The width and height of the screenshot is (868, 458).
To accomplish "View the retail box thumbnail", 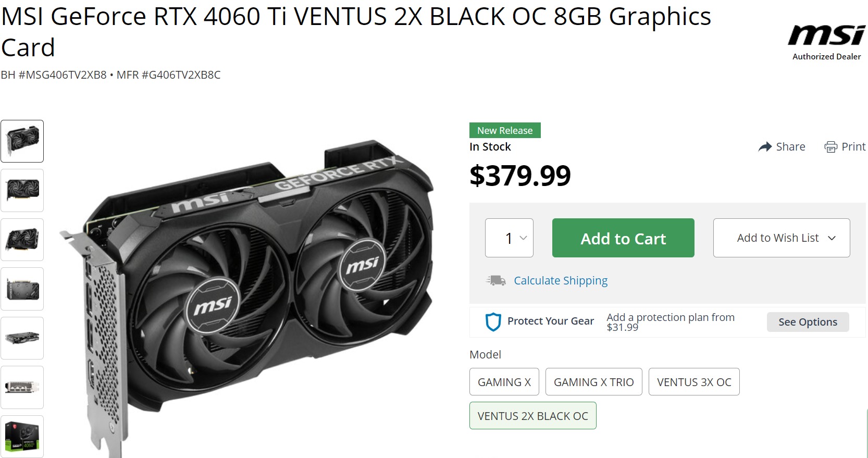I will [22, 436].
